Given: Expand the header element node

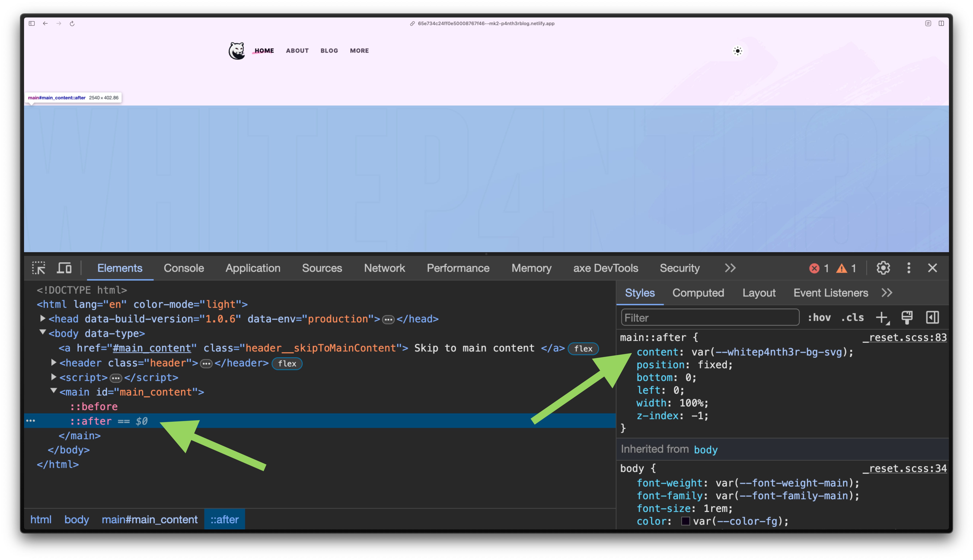Looking at the screenshot, I should pyautogui.click(x=54, y=362).
